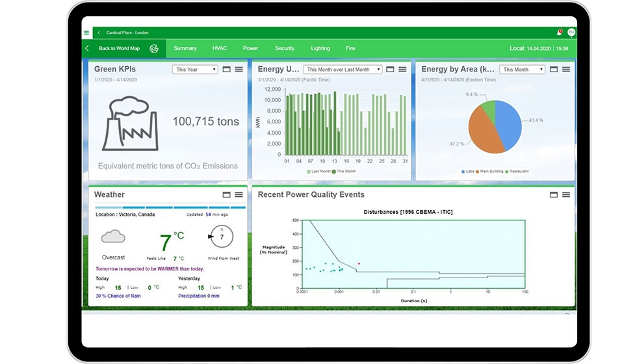Click the back arrow beside Cardinal Place
The width and height of the screenshot is (637, 364).
(99, 32)
